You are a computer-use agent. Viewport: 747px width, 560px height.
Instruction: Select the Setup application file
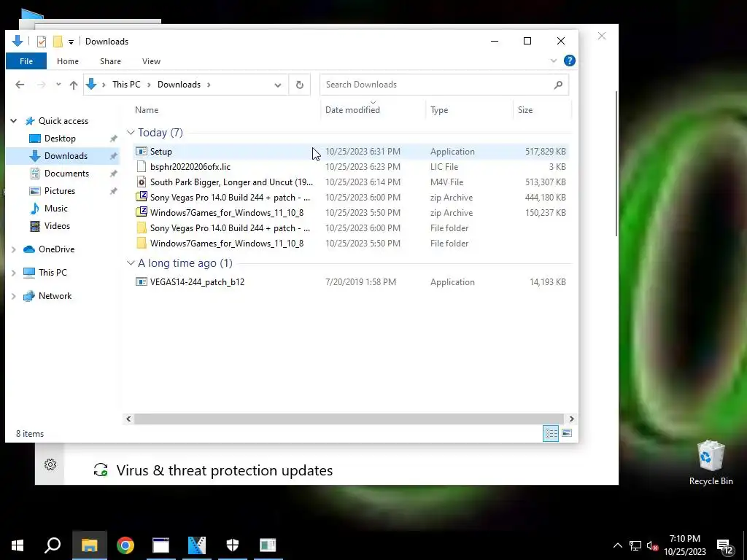coord(351,152)
